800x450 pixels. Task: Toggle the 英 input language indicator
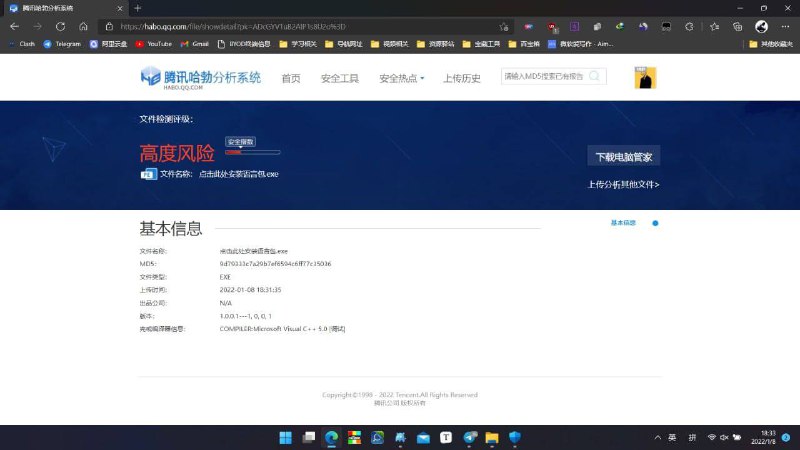tap(672, 437)
